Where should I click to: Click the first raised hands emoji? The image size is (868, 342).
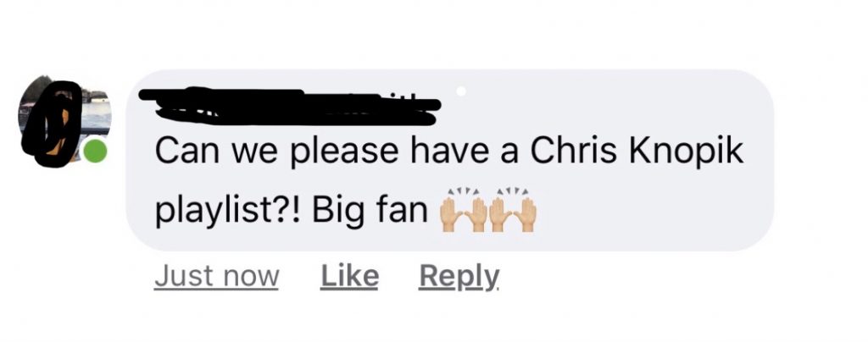coord(464,212)
